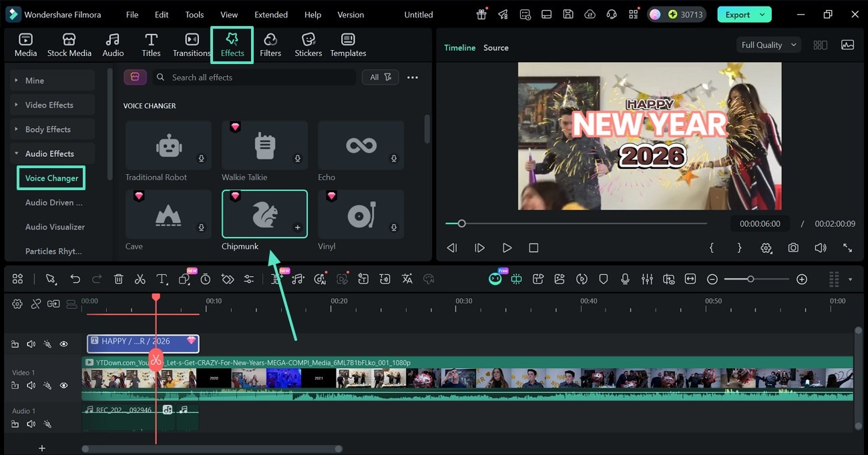Download the Echo effect
Screen dimensions: 868x455
tap(394, 159)
